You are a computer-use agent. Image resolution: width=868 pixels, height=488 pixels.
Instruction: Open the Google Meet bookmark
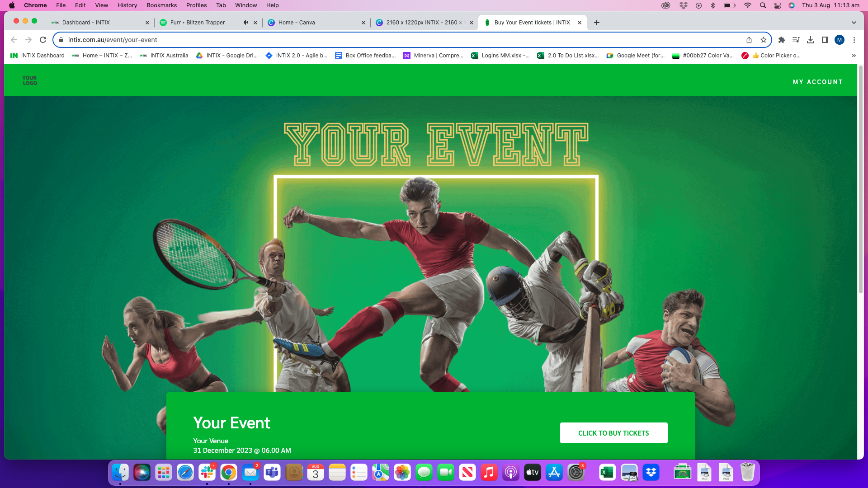[636, 56]
